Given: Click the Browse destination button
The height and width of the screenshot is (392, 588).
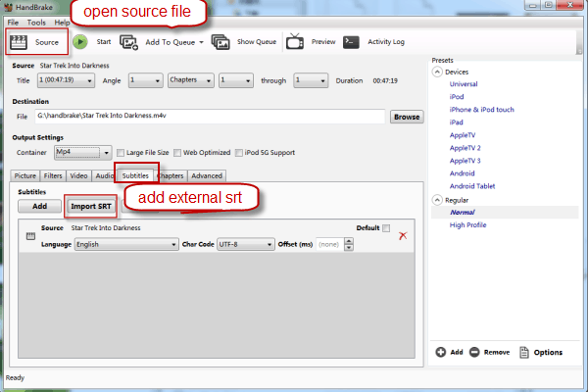Looking at the screenshot, I should pyautogui.click(x=407, y=117).
